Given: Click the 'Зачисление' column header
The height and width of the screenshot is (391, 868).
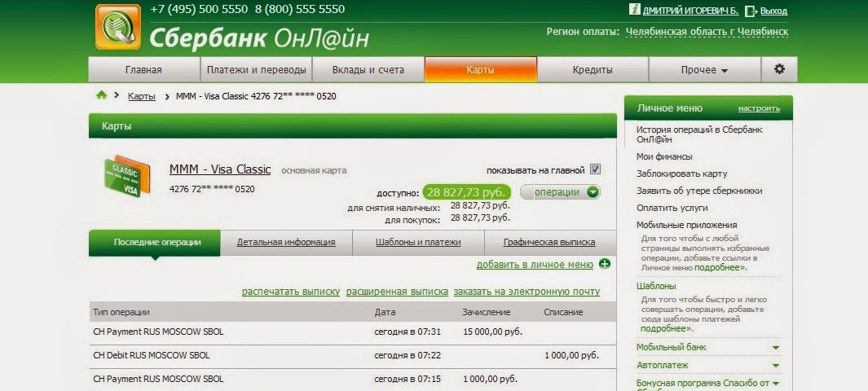Looking at the screenshot, I should (486, 312).
